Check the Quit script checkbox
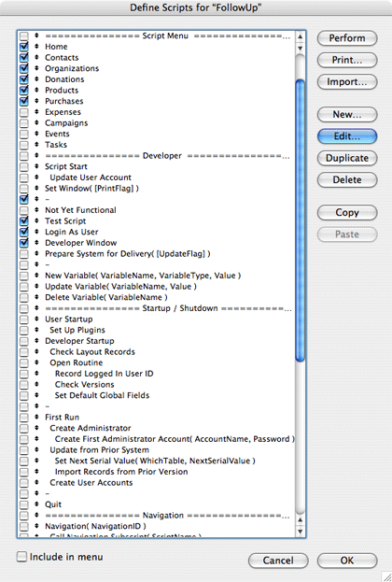Screen dimensions: 392x582 point(23,504)
